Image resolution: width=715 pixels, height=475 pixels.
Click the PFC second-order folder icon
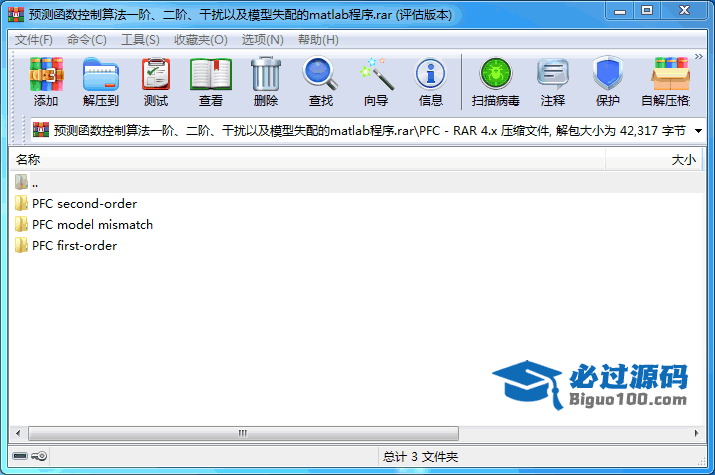[x=21, y=203]
